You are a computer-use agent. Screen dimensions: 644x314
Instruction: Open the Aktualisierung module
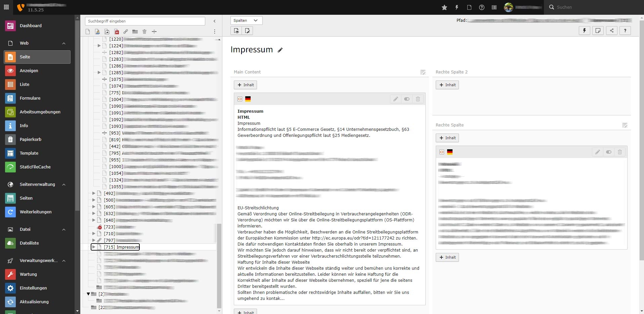37,302
